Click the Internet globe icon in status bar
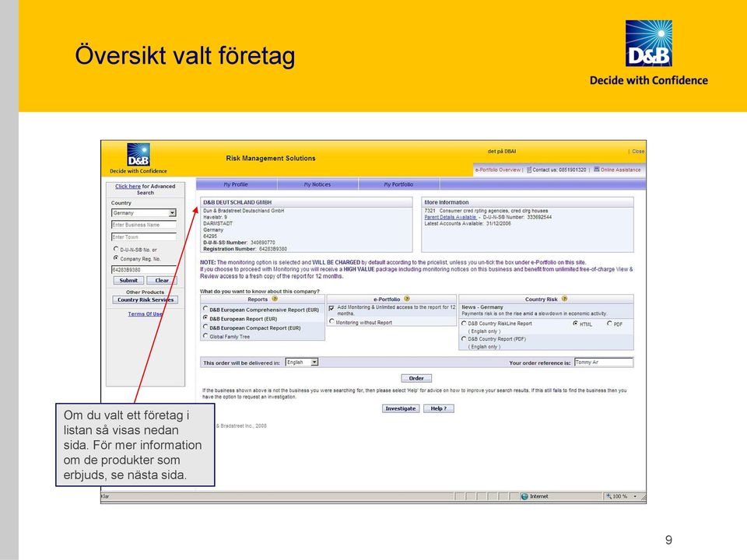Image resolution: width=747 pixels, height=560 pixels. pos(524,497)
